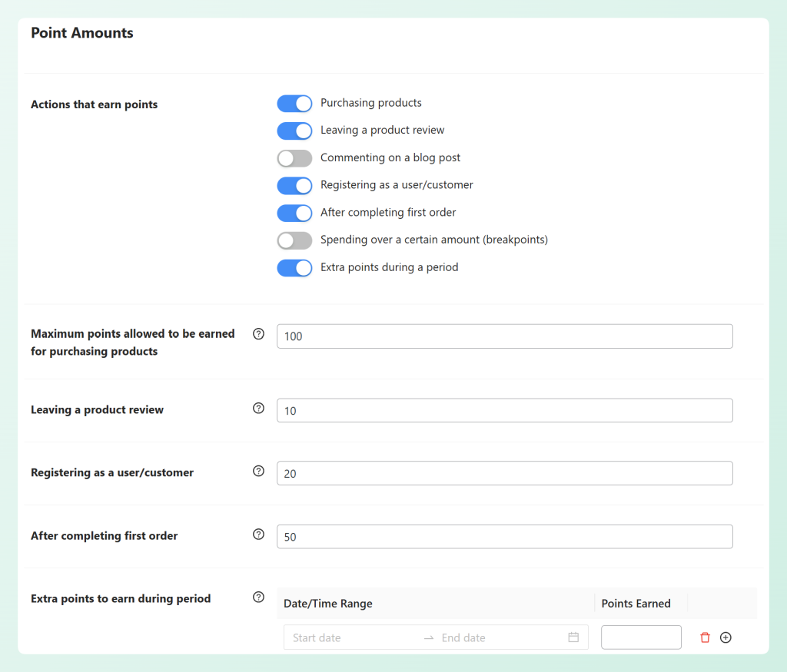Edit the first order points field showing 50

504,537
